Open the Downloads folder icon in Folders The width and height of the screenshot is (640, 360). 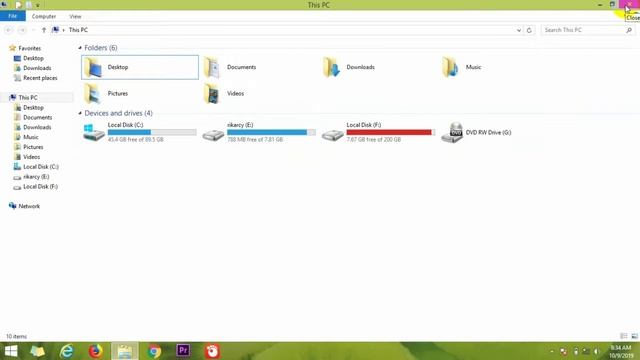click(x=331, y=67)
